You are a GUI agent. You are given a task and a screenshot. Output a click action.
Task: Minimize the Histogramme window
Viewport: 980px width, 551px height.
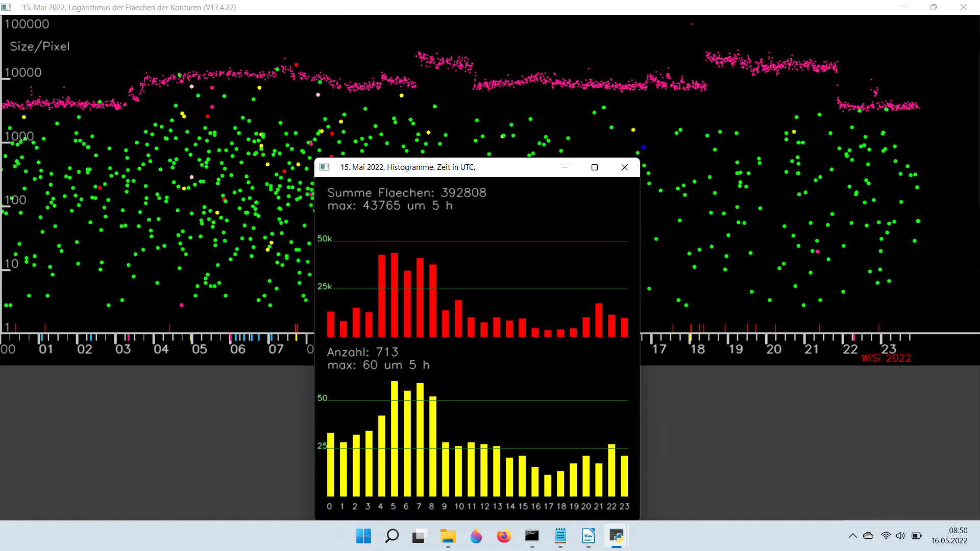tap(565, 167)
